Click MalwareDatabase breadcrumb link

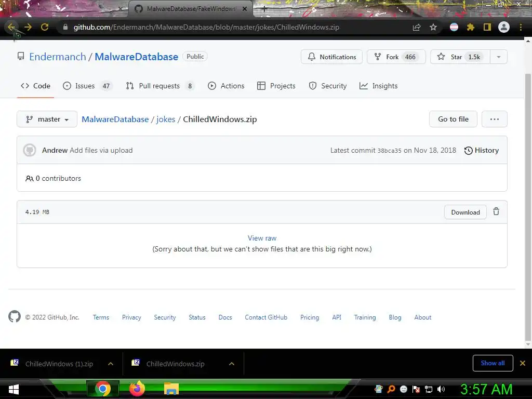115,119
